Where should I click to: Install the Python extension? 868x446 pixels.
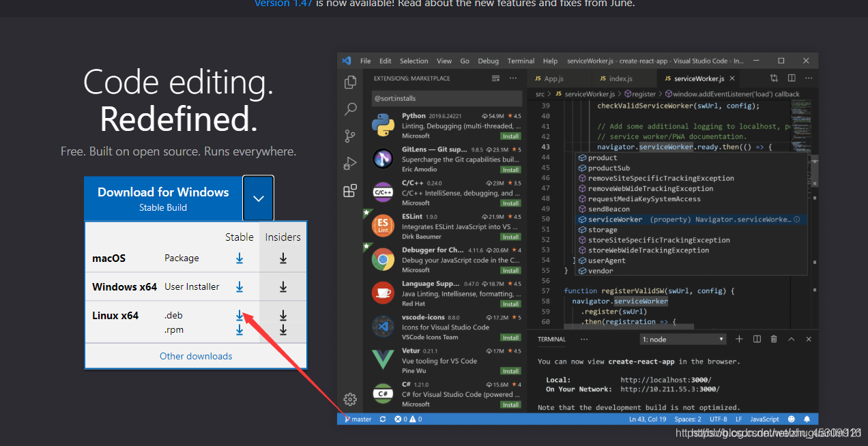(x=510, y=136)
